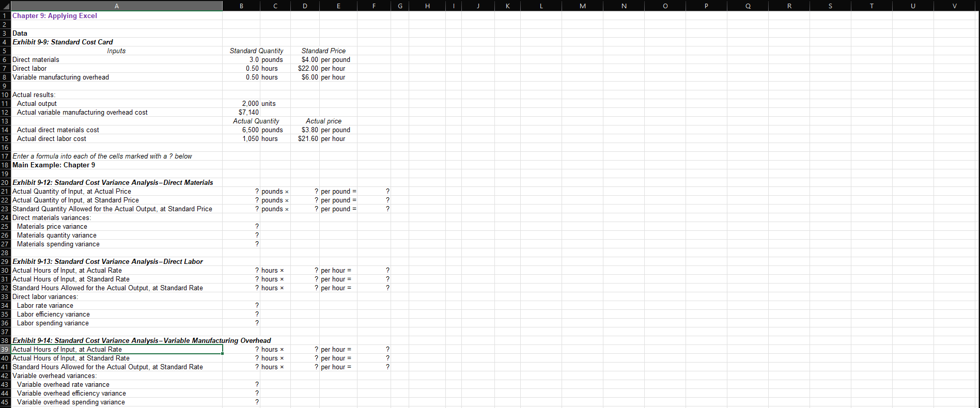The image size is (980, 408).
Task: Click 'Exhibit 9-14' Variable Manufacturing Overhead heading
Action: click(x=142, y=341)
